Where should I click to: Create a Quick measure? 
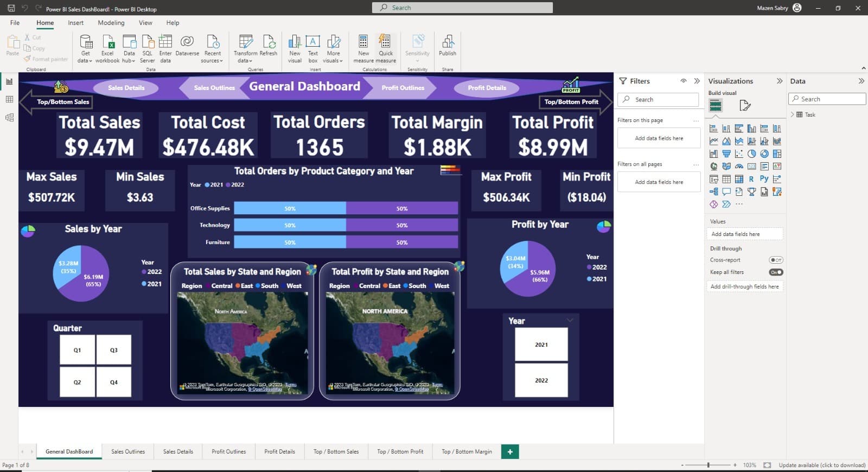[386, 49]
